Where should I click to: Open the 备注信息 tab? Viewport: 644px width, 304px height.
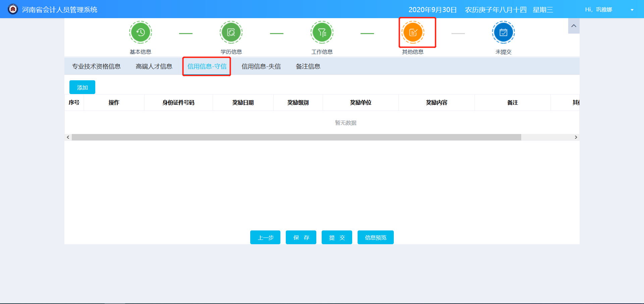[308, 66]
